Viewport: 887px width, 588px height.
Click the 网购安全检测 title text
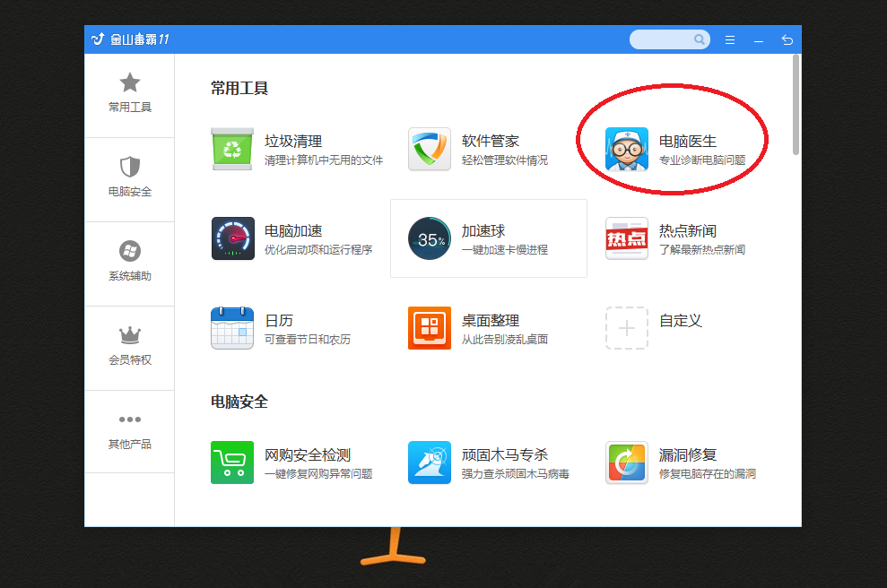click(308, 455)
